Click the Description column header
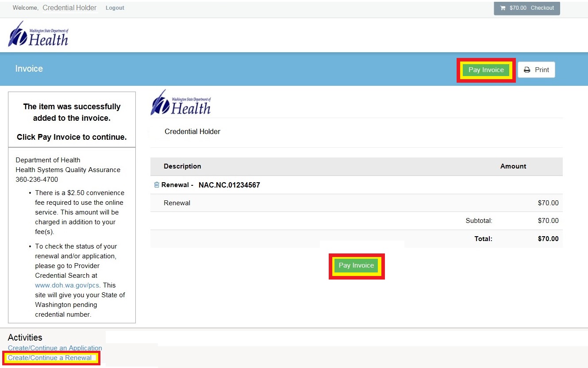This screenshot has width=588, height=368. [182, 166]
